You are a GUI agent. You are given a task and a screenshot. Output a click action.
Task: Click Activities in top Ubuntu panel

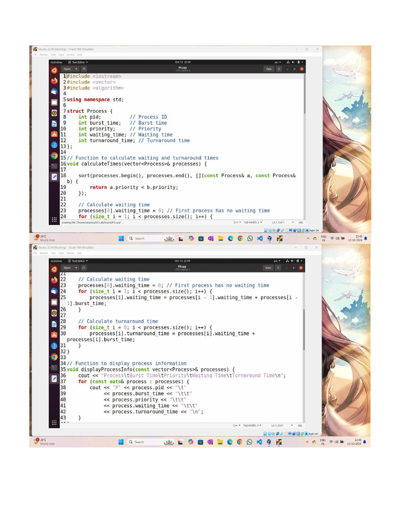point(56,62)
